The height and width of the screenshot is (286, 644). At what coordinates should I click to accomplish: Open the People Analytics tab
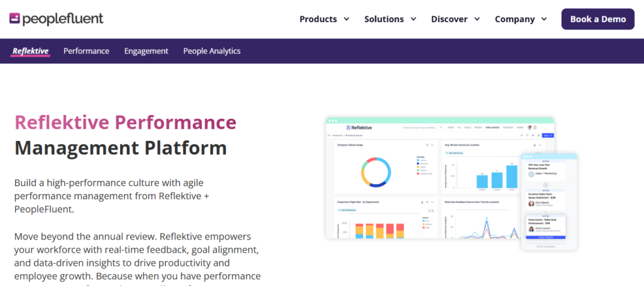click(212, 52)
